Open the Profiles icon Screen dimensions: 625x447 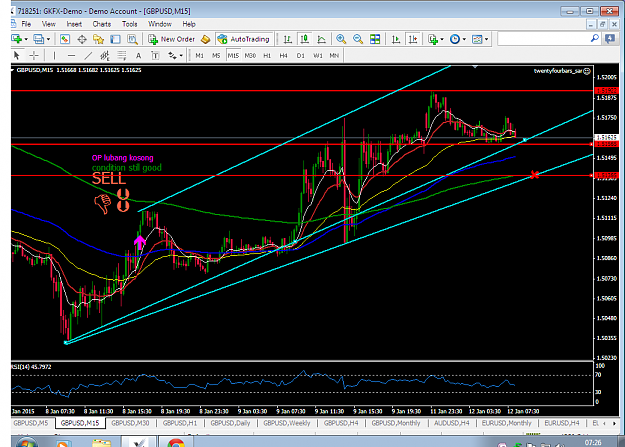[39, 39]
